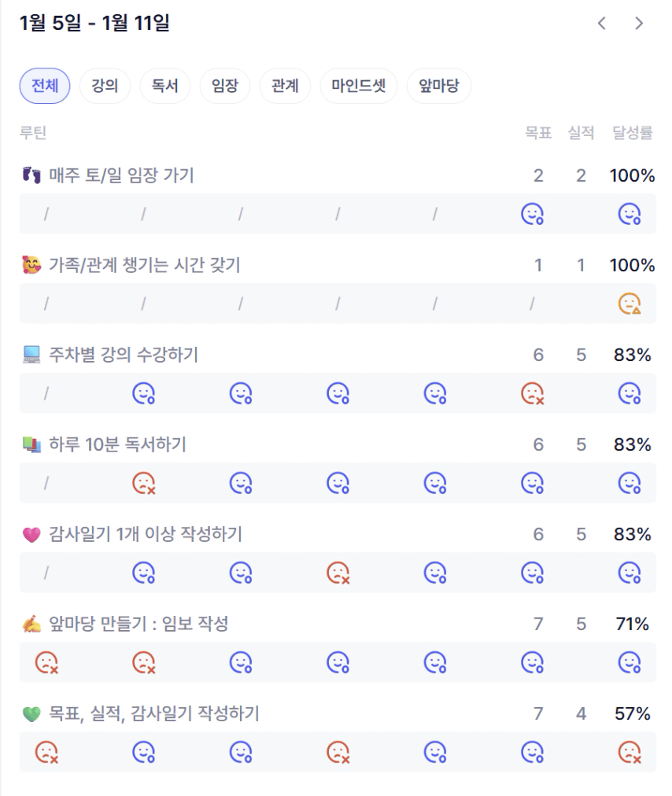
Task: Click the books icon beside 하루 10분 독서하기
Action: click(x=31, y=445)
